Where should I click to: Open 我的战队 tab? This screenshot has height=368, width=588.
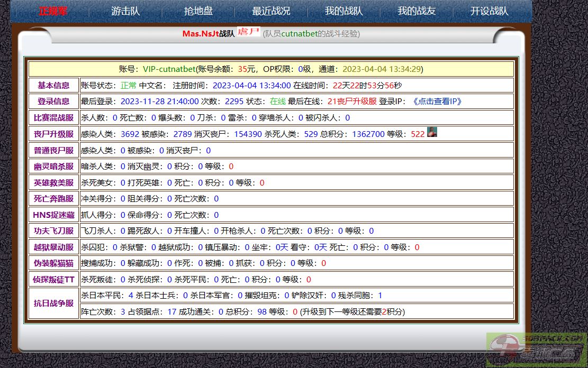pyautogui.click(x=344, y=11)
